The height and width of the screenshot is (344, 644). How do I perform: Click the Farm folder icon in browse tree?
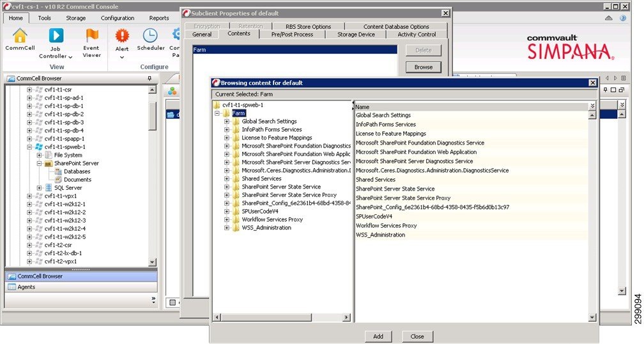[227, 113]
